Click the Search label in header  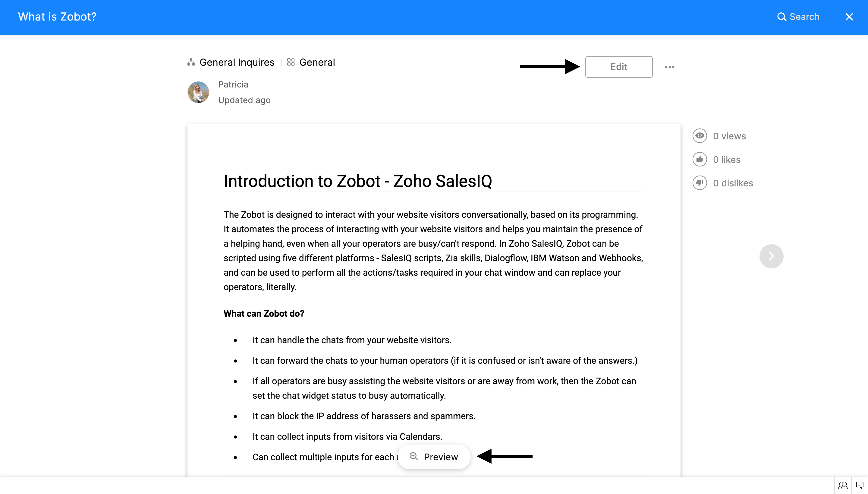coord(804,17)
